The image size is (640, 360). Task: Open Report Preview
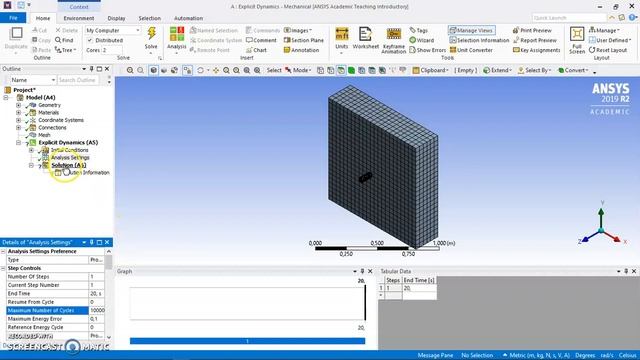coord(535,40)
